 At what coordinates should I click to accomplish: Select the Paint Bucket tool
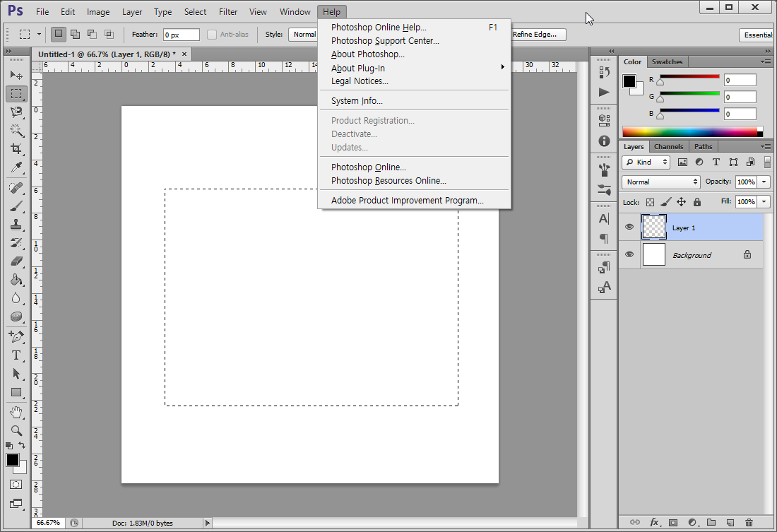pyautogui.click(x=16, y=280)
